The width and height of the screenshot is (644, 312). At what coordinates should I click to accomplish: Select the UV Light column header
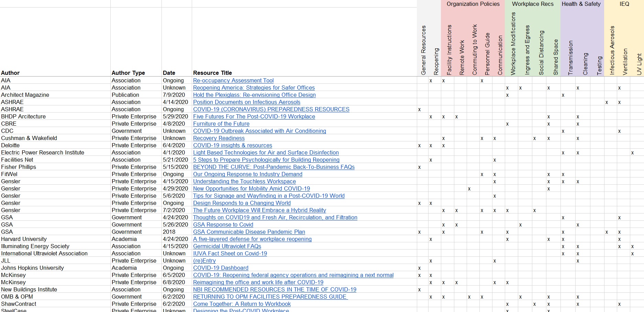[639, 64]
